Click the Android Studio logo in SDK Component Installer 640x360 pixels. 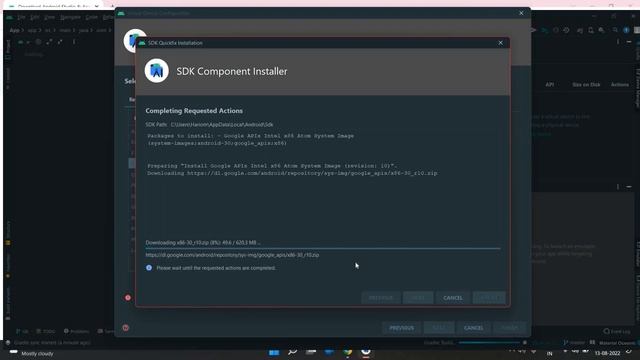157,71
